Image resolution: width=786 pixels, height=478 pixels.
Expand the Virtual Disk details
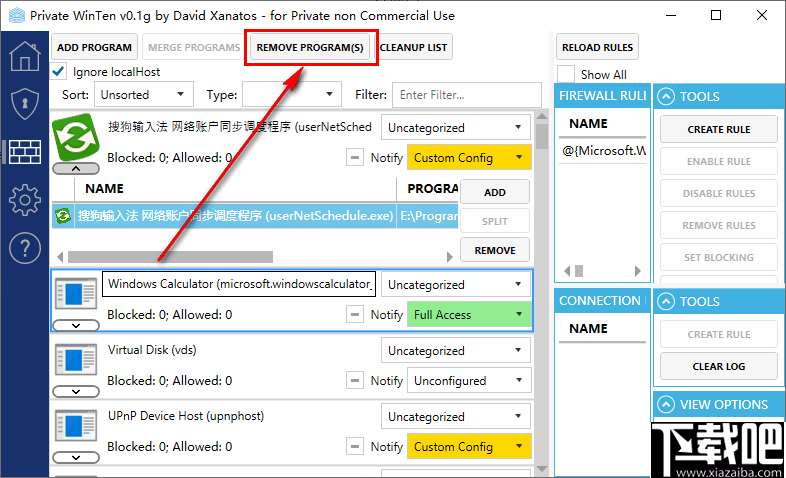coord(76,392)
